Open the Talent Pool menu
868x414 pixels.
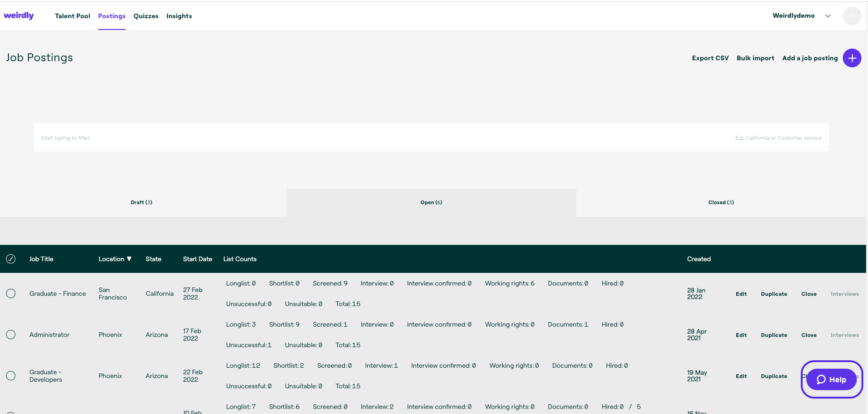[x=72, y=16]
